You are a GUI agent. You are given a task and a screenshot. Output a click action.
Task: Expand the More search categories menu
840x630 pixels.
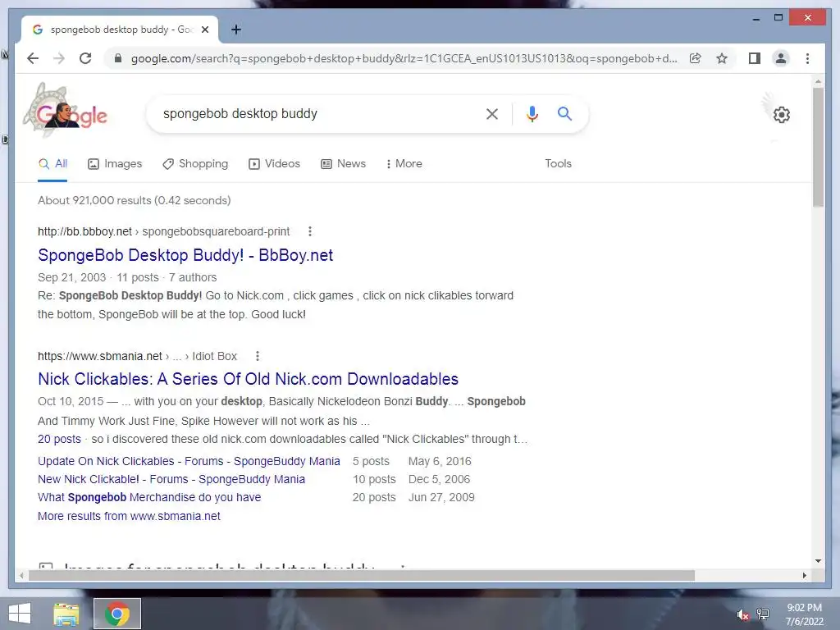(404, 164)
